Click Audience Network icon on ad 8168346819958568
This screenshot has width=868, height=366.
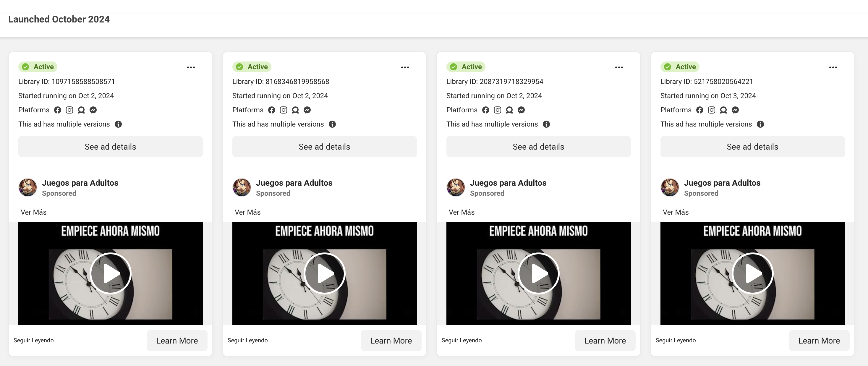295,110
